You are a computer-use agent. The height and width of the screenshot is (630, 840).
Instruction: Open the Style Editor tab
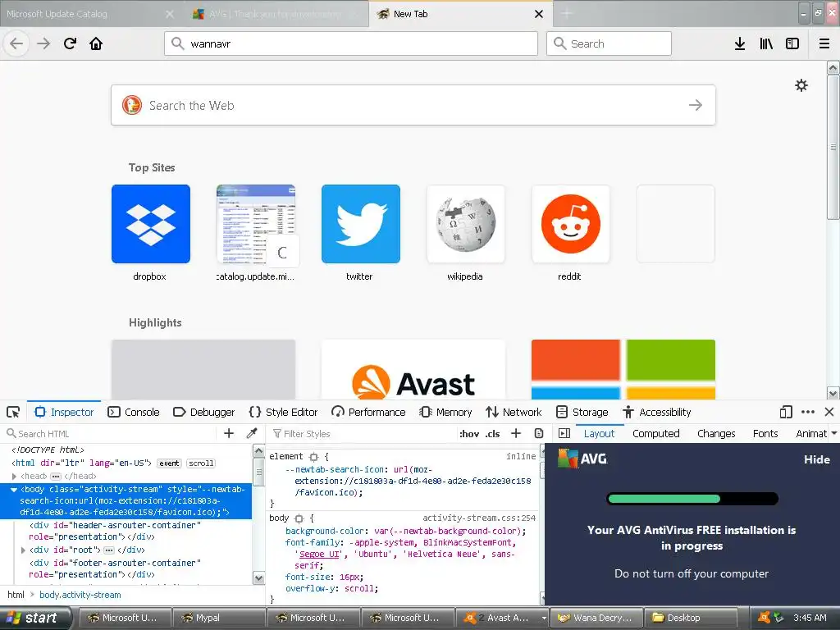(283, 412)
